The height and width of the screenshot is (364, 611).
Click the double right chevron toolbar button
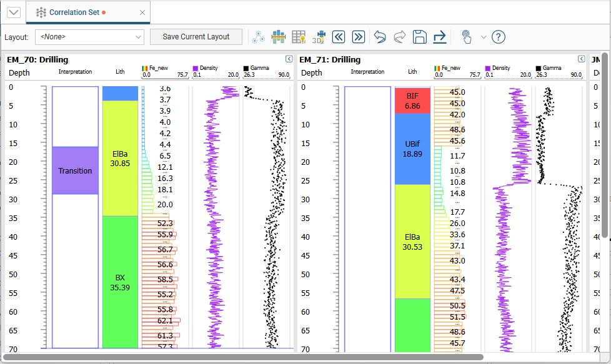coord(358,37)
